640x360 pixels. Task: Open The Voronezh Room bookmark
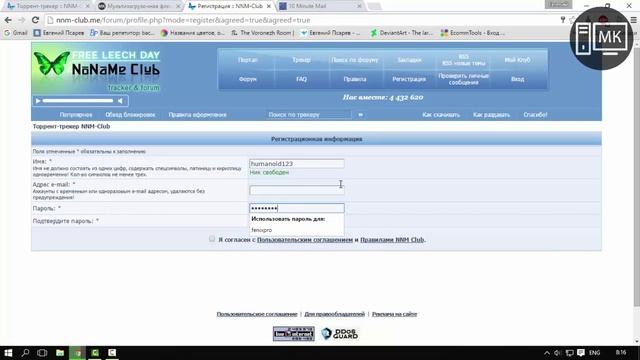(262, 33)
